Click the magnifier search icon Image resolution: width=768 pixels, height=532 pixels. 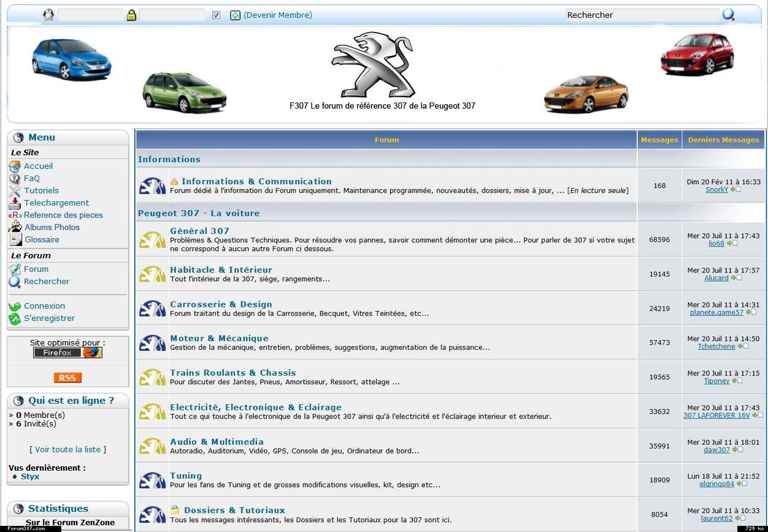pos(728,15)
